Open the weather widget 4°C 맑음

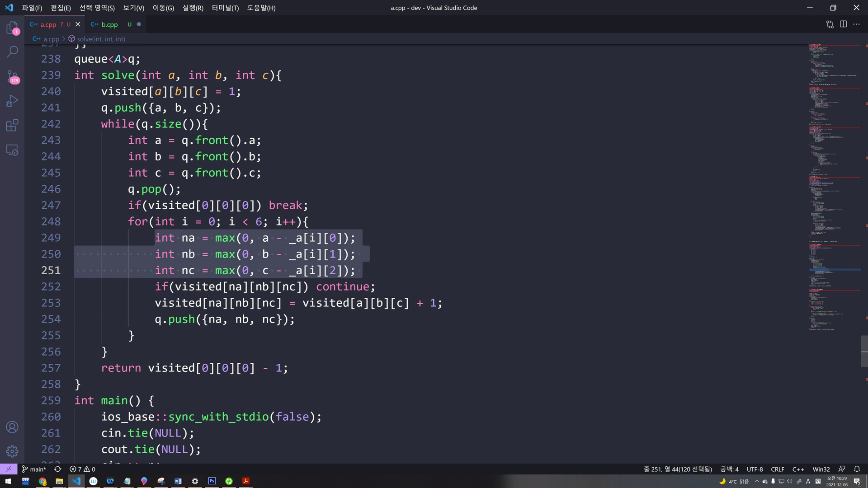[734, 481]
